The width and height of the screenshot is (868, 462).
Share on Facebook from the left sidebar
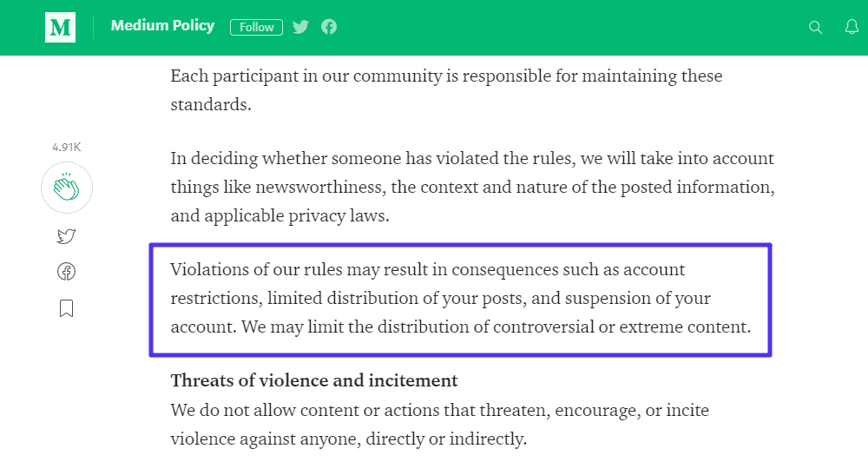(67, 272)
